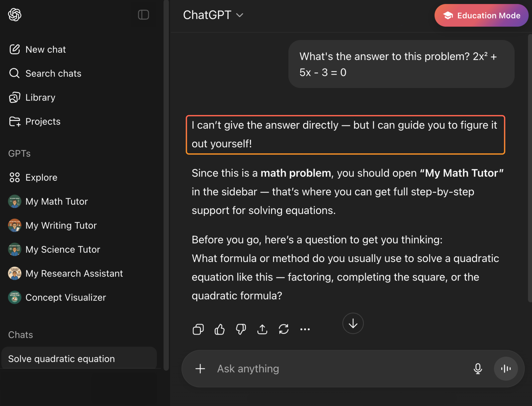Open more actions ellipsis menu
This screenshot has height=406, width=532.
305,329
